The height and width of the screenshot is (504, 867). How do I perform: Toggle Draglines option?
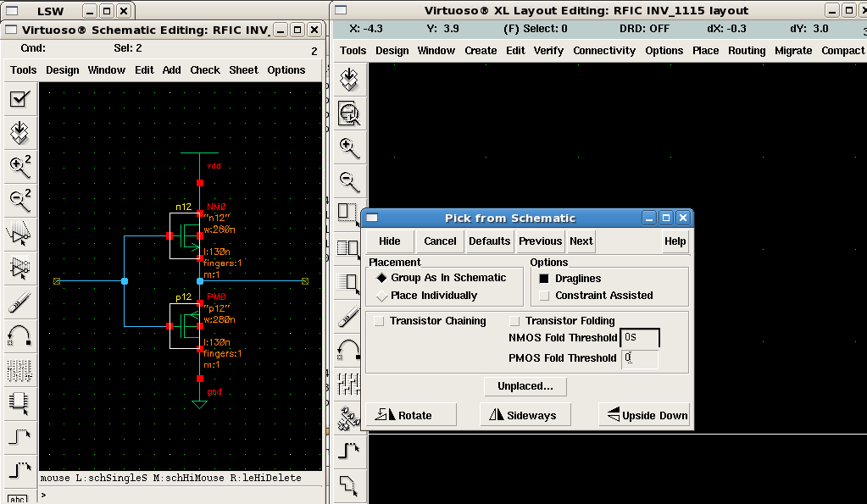pyautogui.click(x=570, y=278)
